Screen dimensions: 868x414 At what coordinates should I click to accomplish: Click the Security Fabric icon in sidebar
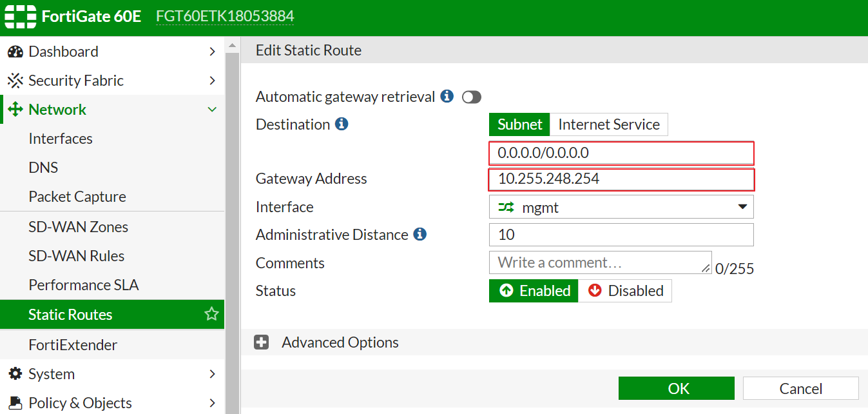pos(15,81)
